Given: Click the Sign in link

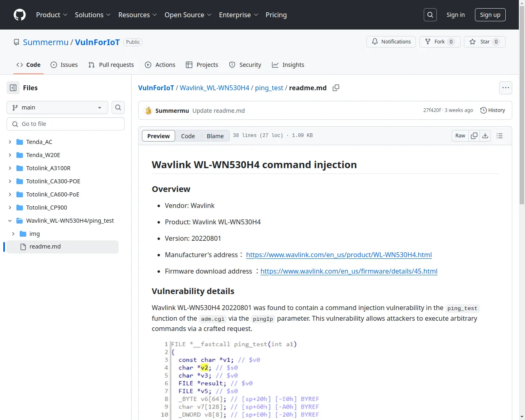Looking at the screenshot, I should click(x=456, y=15).
